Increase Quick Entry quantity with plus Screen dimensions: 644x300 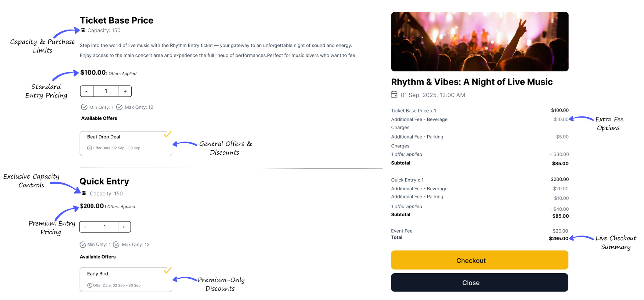point(124,227)
